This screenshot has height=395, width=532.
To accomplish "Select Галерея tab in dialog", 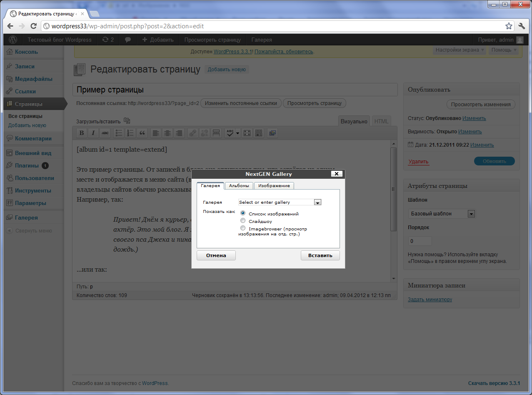I will coord(210,186).
